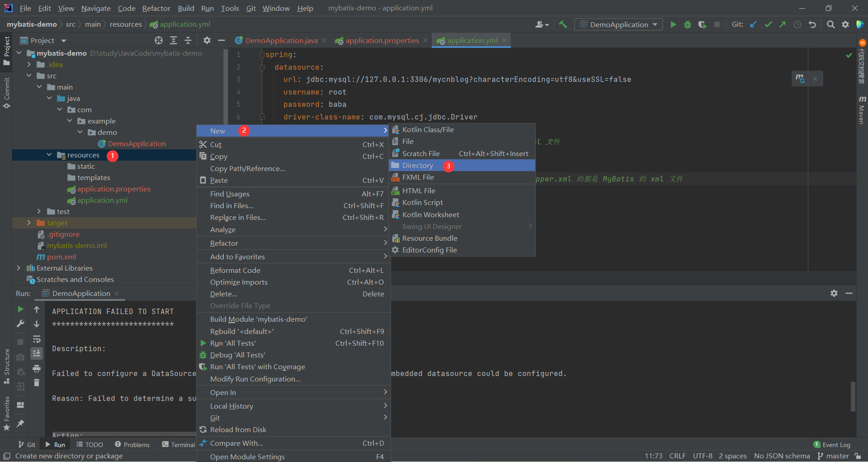The width and height of the screenshot is (868, 462).
Task: Collapse the resources folder node
Action: click(x=49, y=155)
